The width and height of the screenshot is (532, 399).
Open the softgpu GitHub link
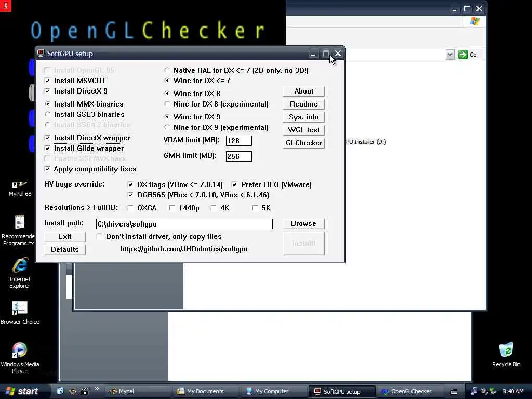(x=184, y=249)
